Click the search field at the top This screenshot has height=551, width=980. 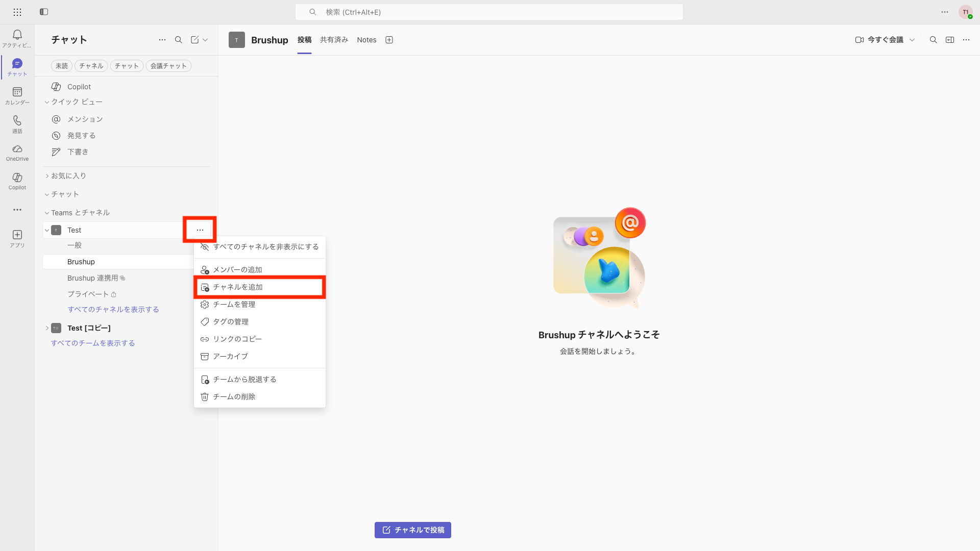coord(489,12)
